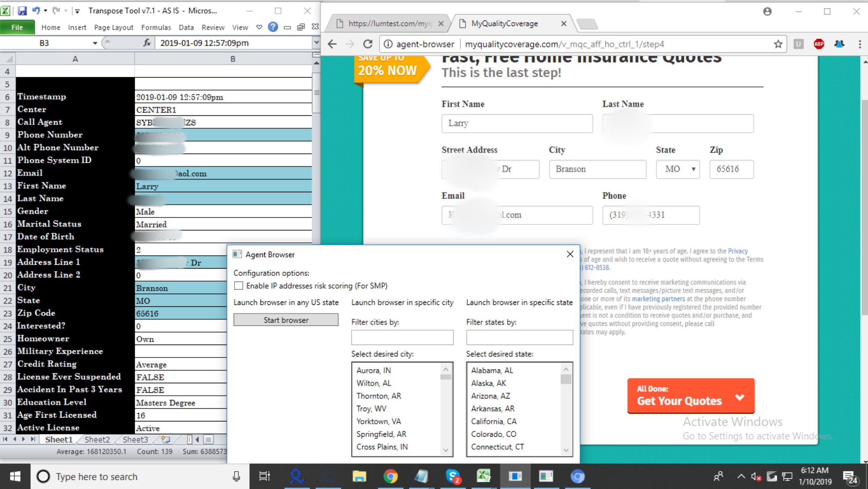The height and width of the screenshot is (489, 868).
Task: Click the Undo arrow in Excel
Action: 36,11
